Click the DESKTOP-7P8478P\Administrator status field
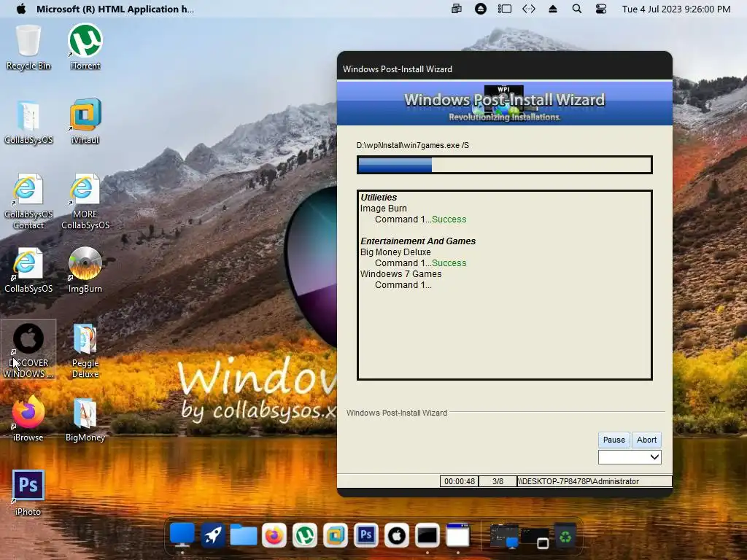This screenshot has width=747, height=560. click(x=594, y=481)
